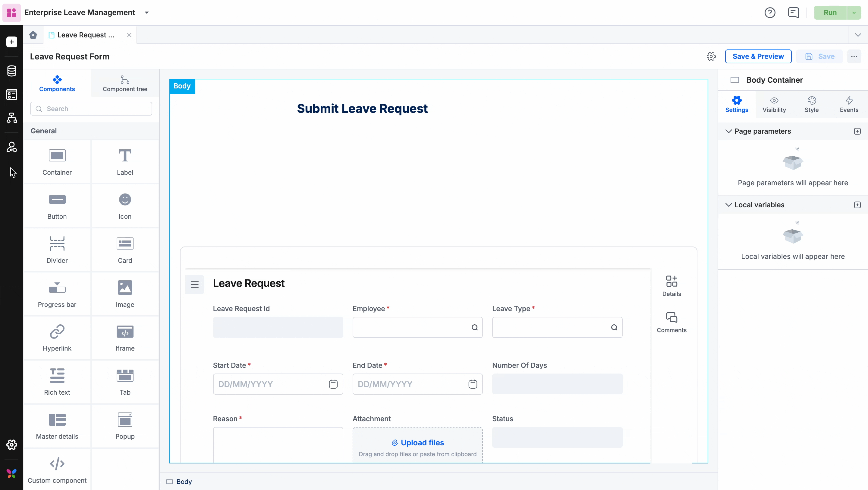The height and width of the screenshot is (490, 868).
Task: Click the page settings gear icon
Action: 711,56
